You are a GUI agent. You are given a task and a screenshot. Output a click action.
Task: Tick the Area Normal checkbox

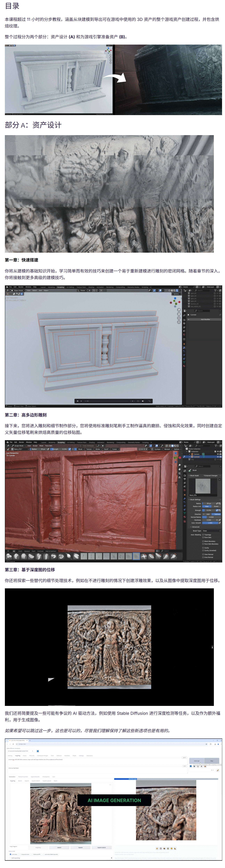coord(203,557)
